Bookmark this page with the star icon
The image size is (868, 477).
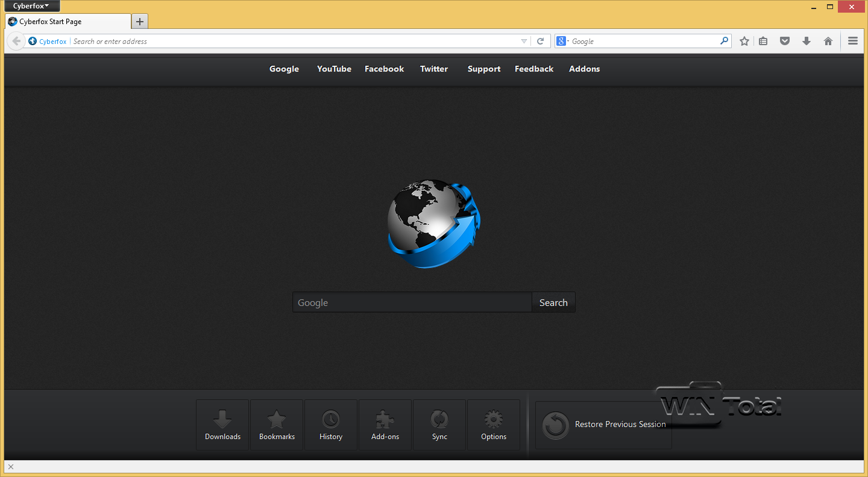(744, 41)
